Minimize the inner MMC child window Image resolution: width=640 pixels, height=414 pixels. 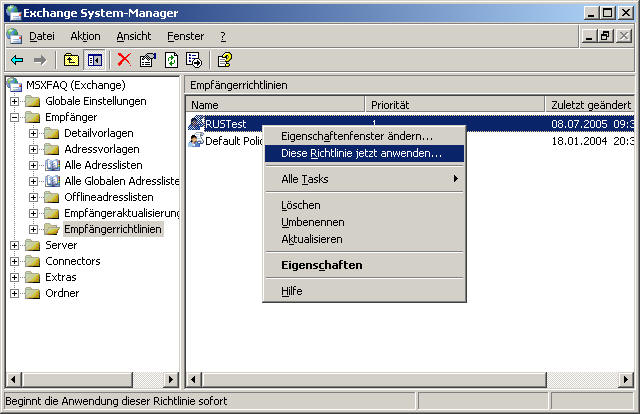coord(588,36)
